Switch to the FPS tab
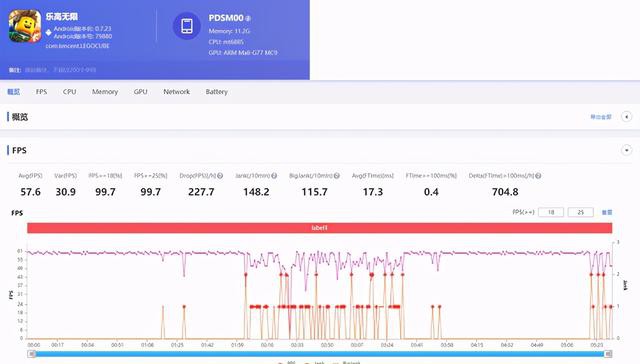 (x=41, y=92)
